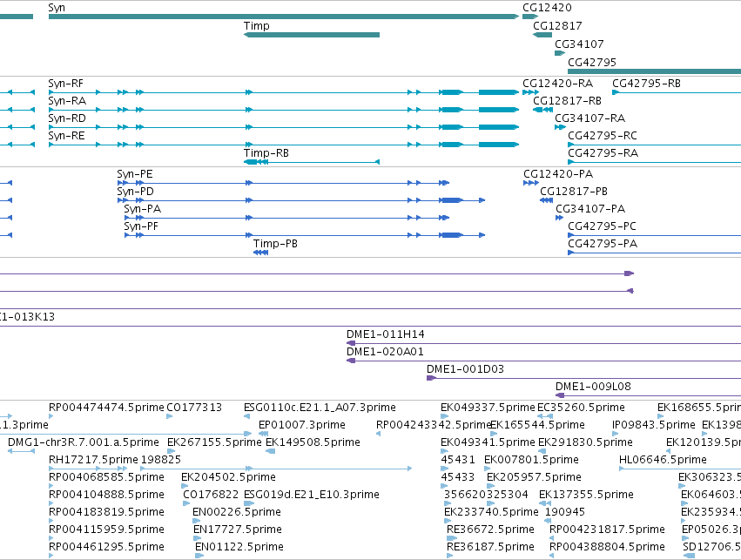Click CG12420-RA transcript label

(557, 84)
